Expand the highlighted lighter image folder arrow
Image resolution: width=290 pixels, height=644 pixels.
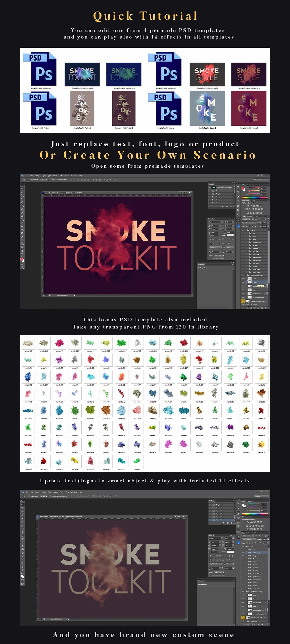[x=248, y=553]
